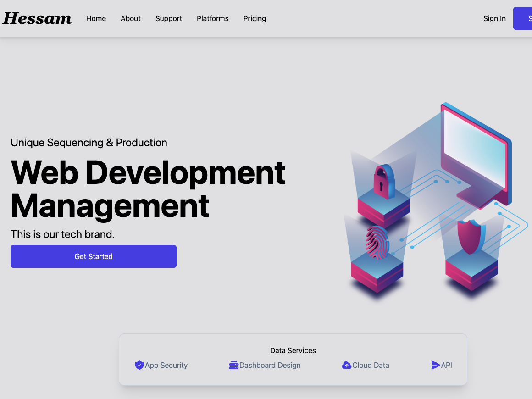
Task: View the Pricing page
Action: pos(255,18)
